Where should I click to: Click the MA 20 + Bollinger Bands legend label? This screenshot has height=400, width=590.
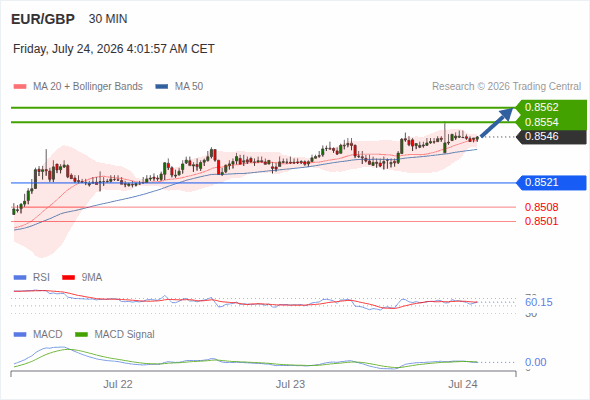click(88, 87)
